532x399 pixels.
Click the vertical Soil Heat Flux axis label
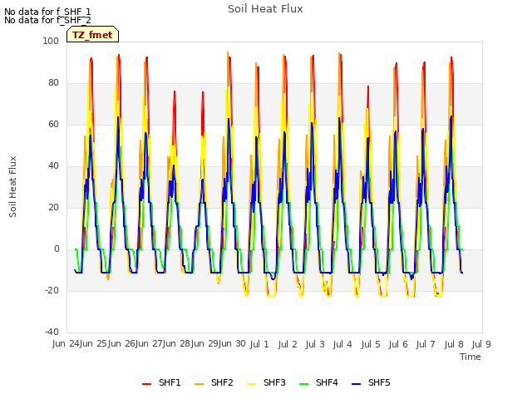(x=12, y=186)
